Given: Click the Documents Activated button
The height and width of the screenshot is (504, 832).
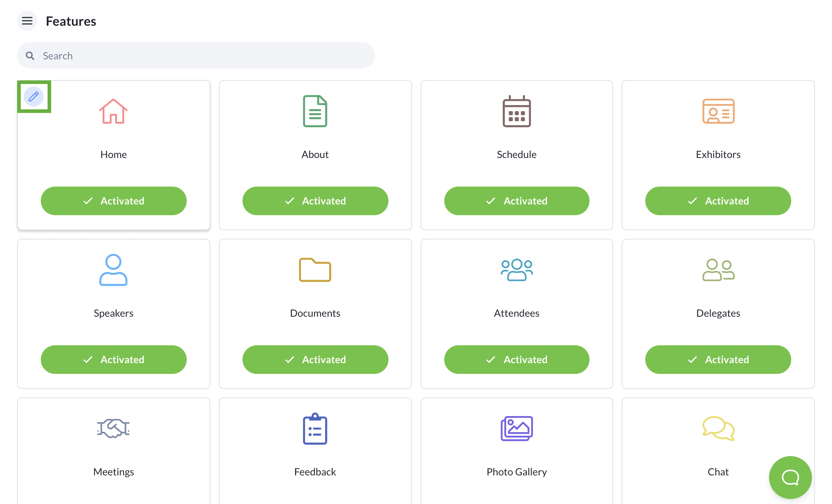Looking at the screenshot, I should point(315,360).
